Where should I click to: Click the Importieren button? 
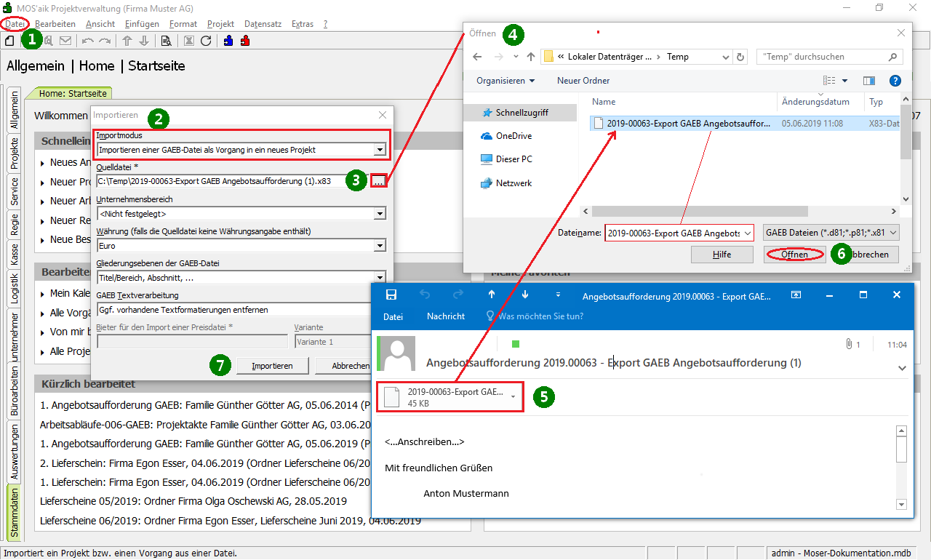272,366
